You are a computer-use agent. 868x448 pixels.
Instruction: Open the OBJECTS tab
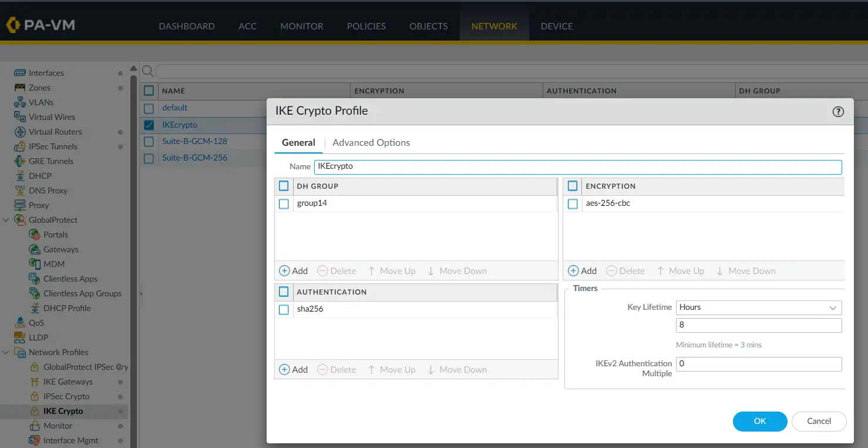(429, 26)
